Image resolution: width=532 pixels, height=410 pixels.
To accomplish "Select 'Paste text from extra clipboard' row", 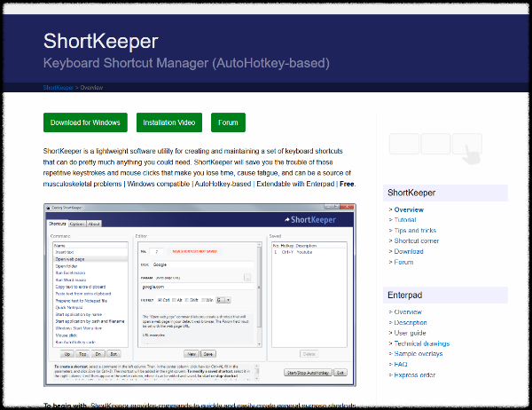I will click(x=90, y=294).
